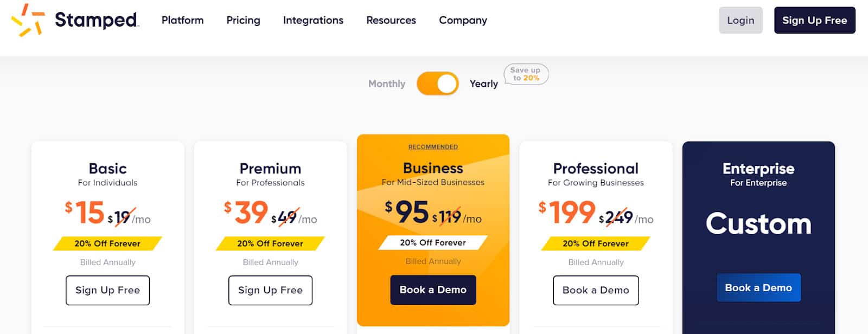Click Sign Up Free in the header
The width and height of the screenshot is (868, 334).
(x=814, y=20)
